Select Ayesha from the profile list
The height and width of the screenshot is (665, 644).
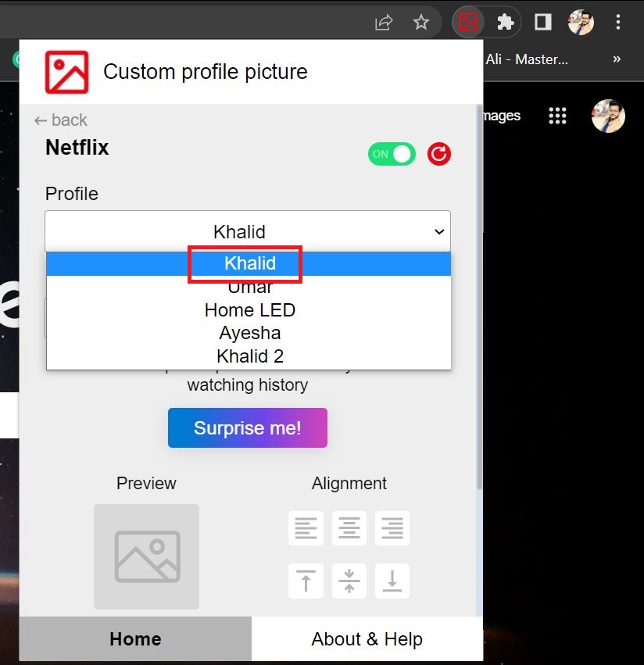pos(249,333)
